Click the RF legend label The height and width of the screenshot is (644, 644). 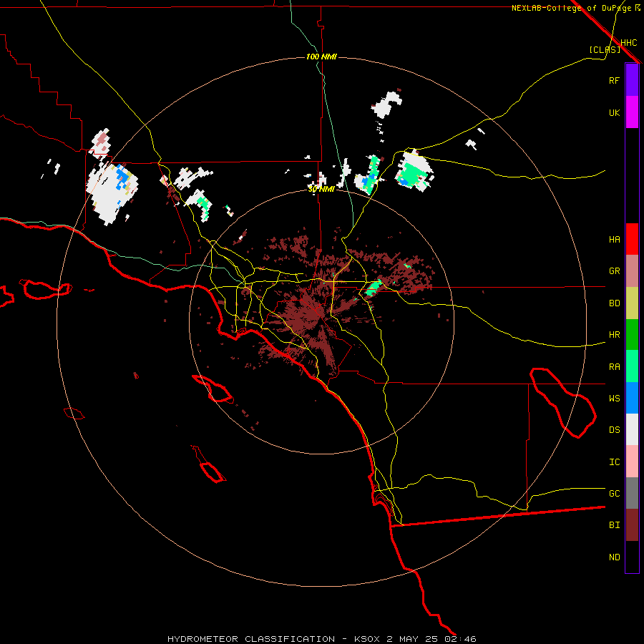[614, 80]
